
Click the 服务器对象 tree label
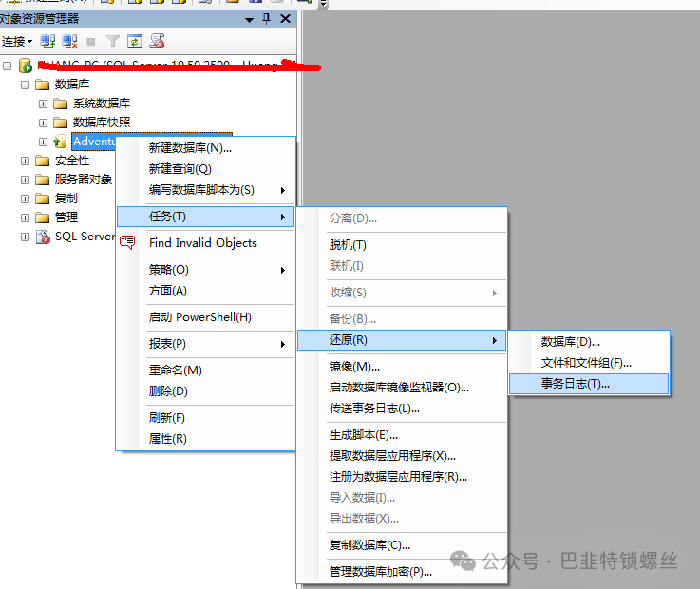point(84,180)
